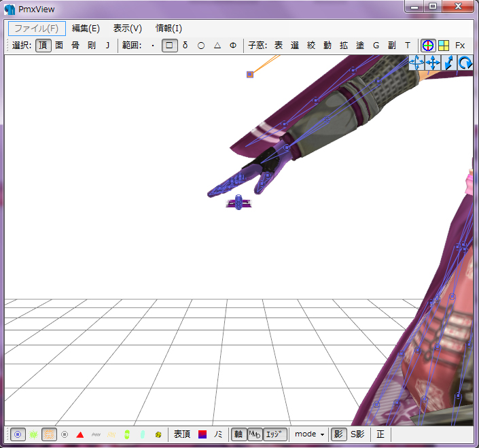Open the mode dropdown
This screenshot has width=479, height=448.
pyautogui.click(x=309, y=434)
